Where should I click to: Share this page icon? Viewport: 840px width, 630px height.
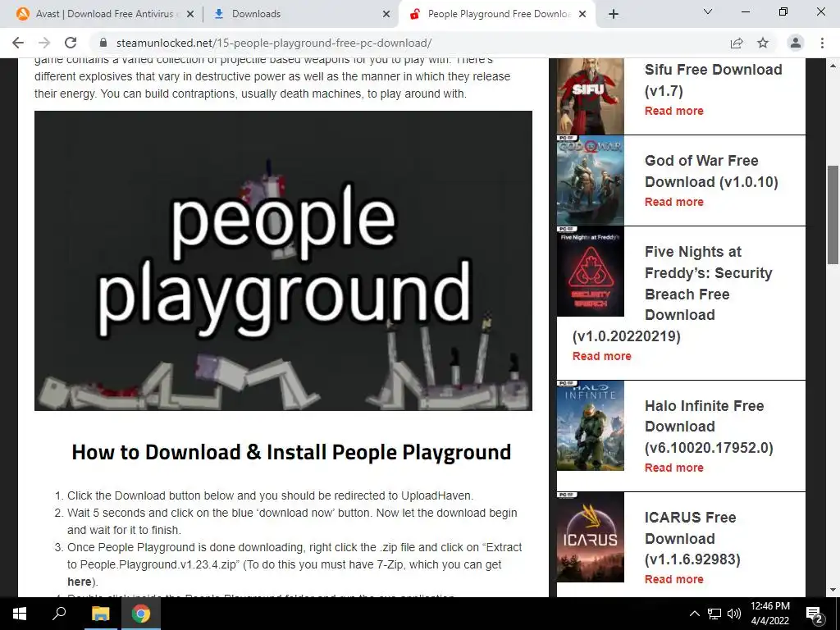click(x=737, y=43)
